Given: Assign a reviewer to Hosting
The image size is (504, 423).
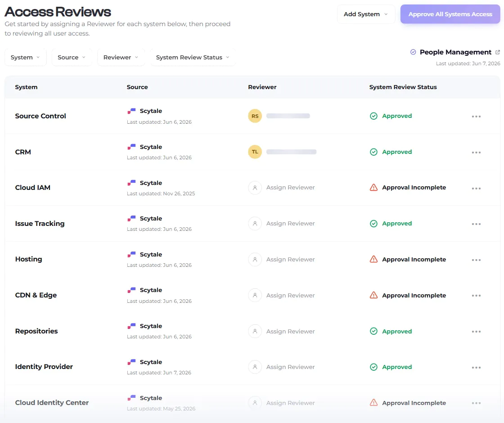Looking at the screenshot, I should pos(290,259).
